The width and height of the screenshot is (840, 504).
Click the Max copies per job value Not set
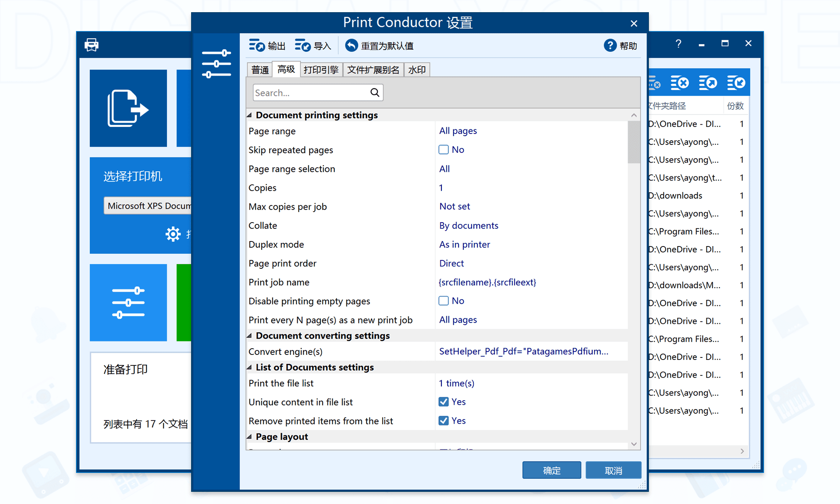tap(455, 207)
